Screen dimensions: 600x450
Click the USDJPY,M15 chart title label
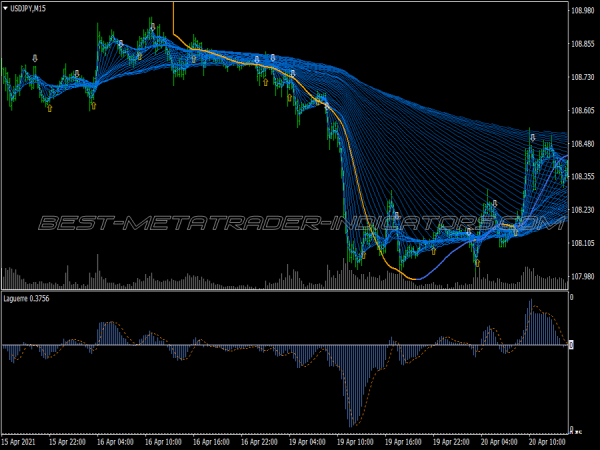[x=31, y=9]
